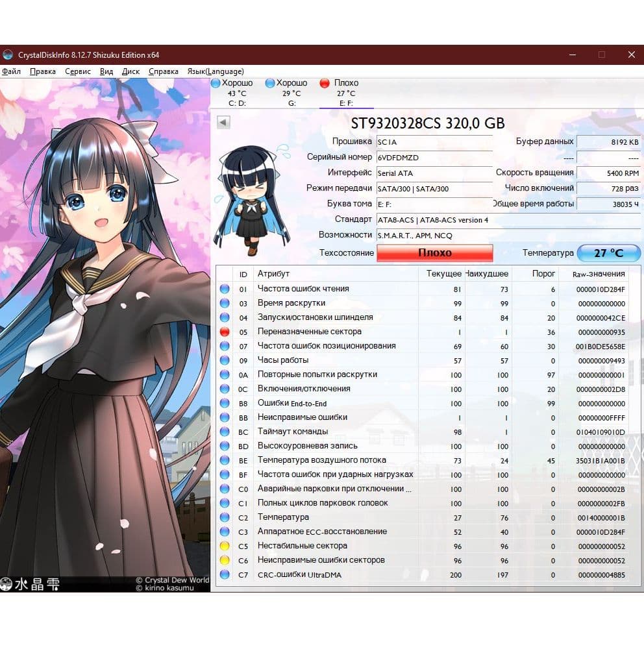Click the Прошивка field showing SC1A
Screen dimensions: 644x649
point(434,142)
